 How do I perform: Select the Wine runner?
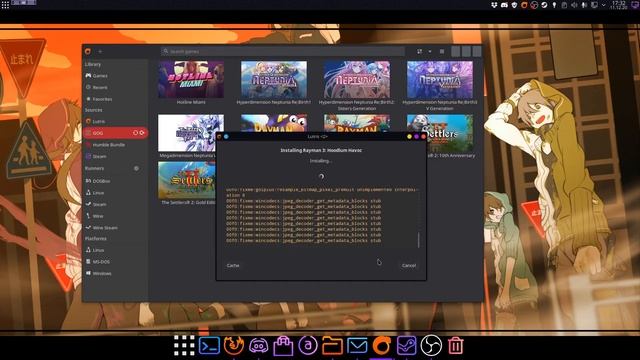click(x=115, y=216)
